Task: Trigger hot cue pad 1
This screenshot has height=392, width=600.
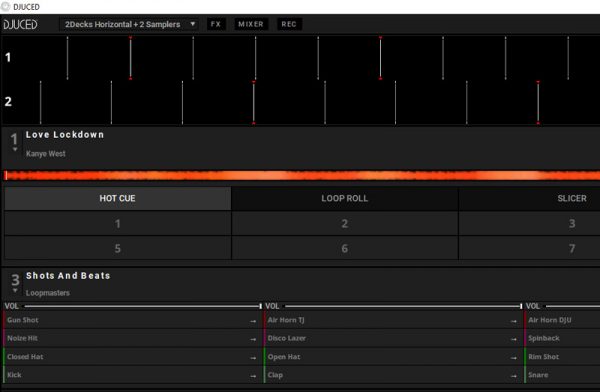Action: click(x=117, y=224)
